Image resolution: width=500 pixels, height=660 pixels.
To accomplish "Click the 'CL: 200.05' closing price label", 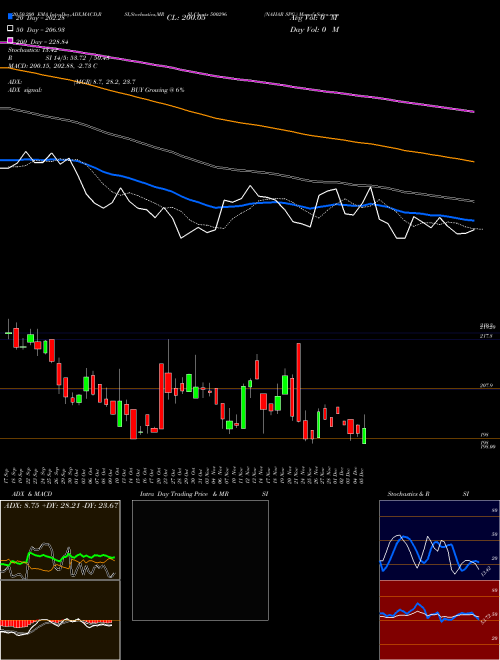I will coord(186,18).
